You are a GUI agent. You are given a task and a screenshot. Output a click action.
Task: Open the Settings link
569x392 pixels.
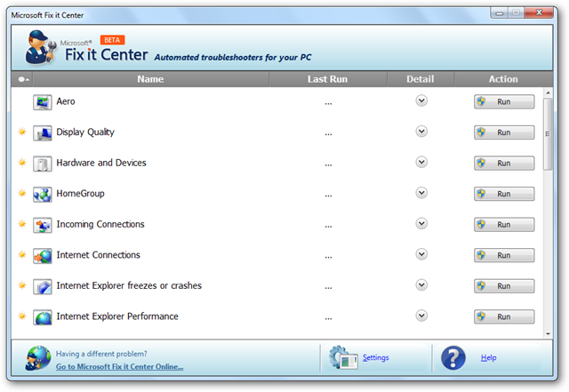[375, 357]
